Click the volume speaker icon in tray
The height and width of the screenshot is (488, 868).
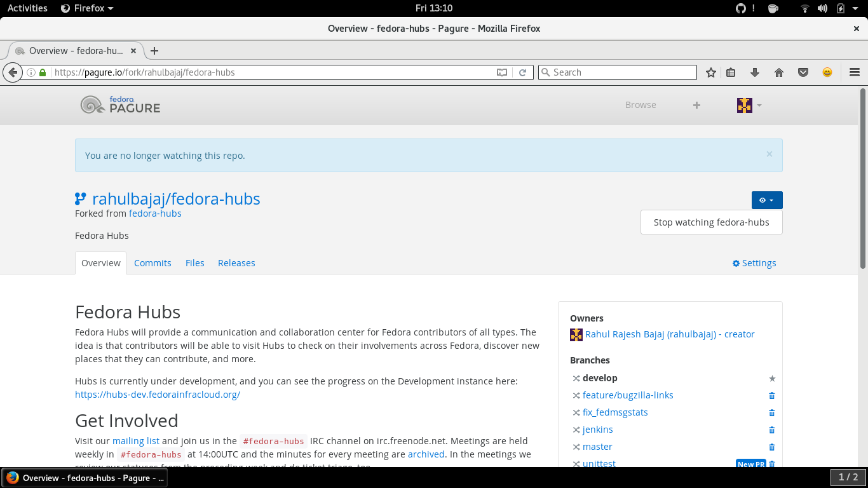click(x=823, y=8)
